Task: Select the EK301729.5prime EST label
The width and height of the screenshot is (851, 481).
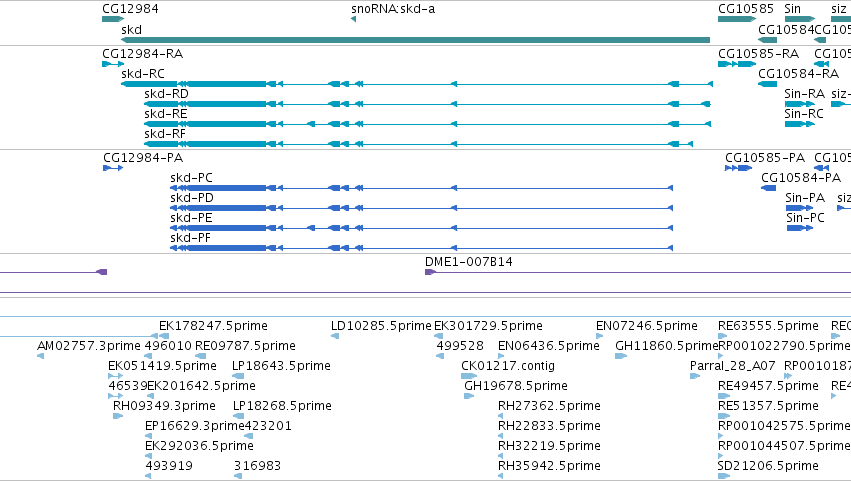Action: [x=488, y=326]
